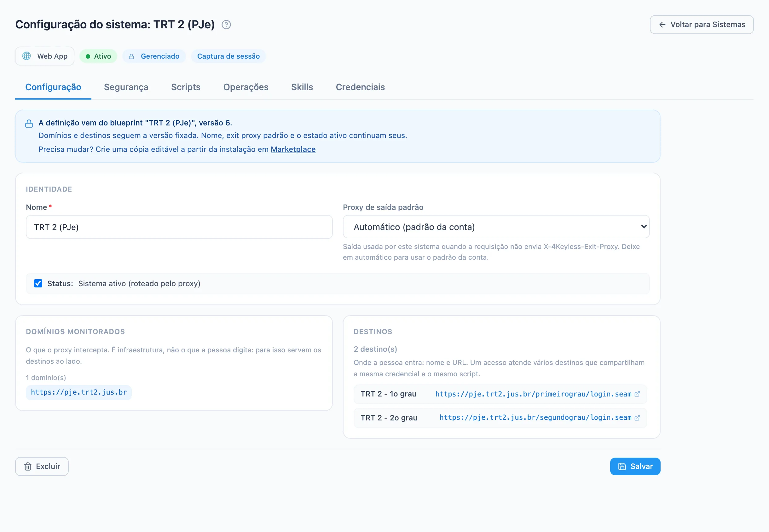Click the Captura de sessão badge
This screenshot has width=769, height=532.
coord(228,56)
